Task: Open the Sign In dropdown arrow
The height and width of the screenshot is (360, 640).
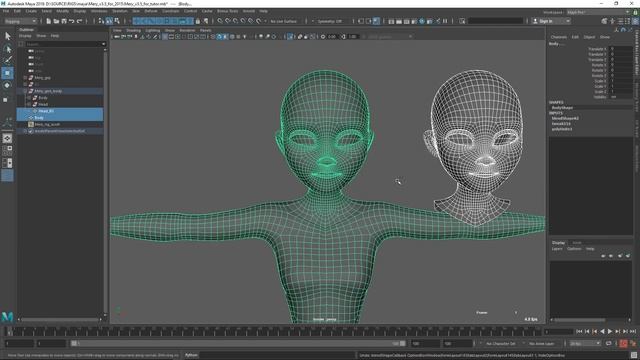Action: click(x=568, y=21)
